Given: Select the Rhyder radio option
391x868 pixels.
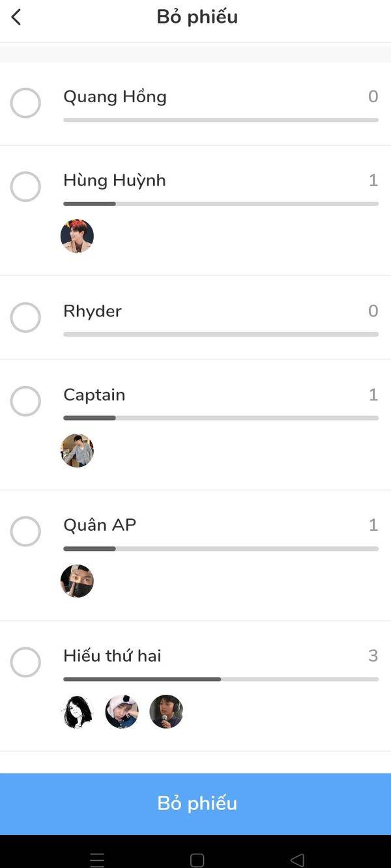Looking at the screenshot, I should tap(25, 317).
